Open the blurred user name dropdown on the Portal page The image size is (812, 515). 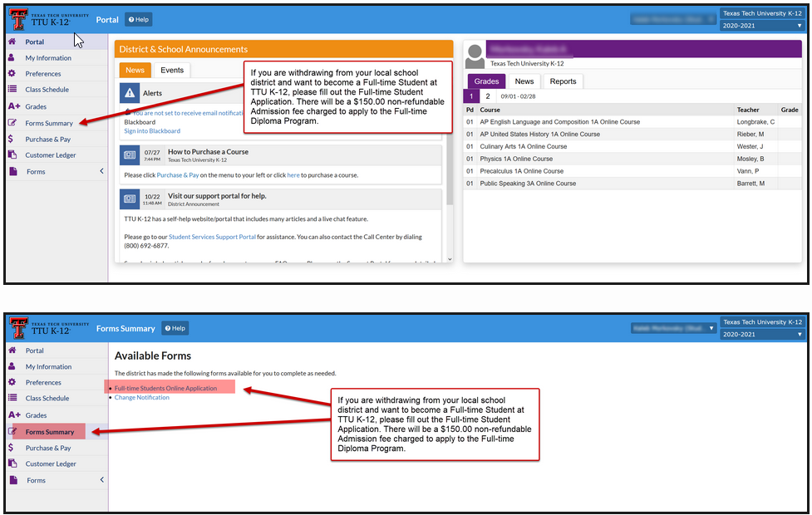coord(673,19)
